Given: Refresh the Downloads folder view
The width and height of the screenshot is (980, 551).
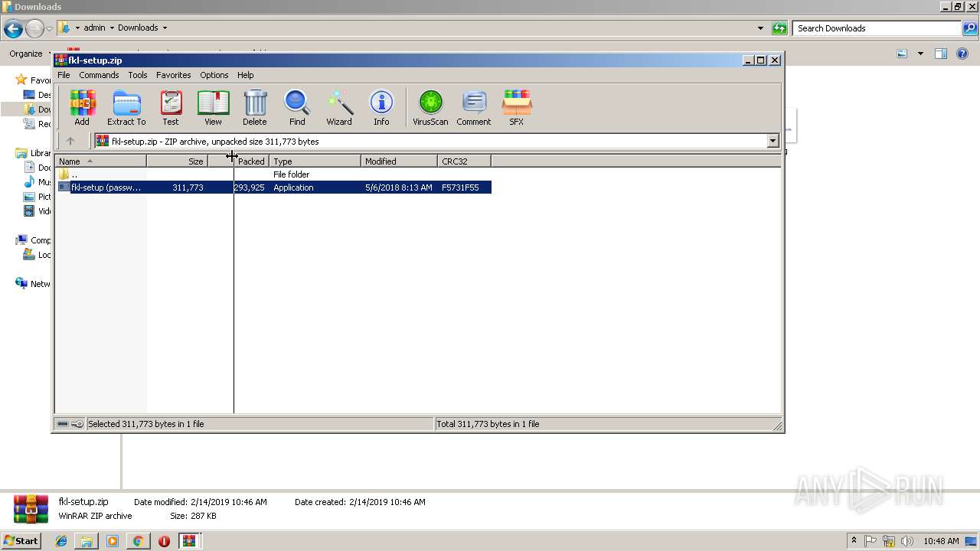Looking at the screenshot, I should coord(779,28).
